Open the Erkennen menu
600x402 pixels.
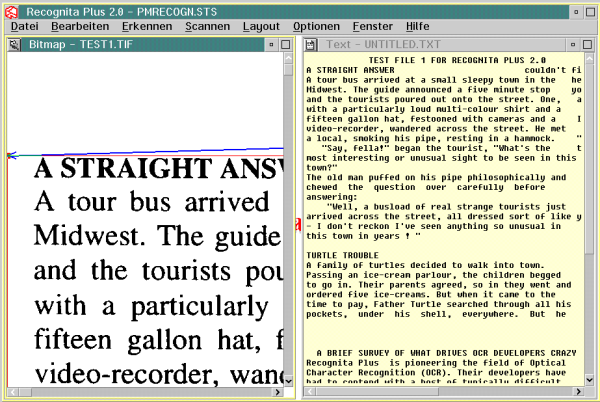click(x=149, y=24)
